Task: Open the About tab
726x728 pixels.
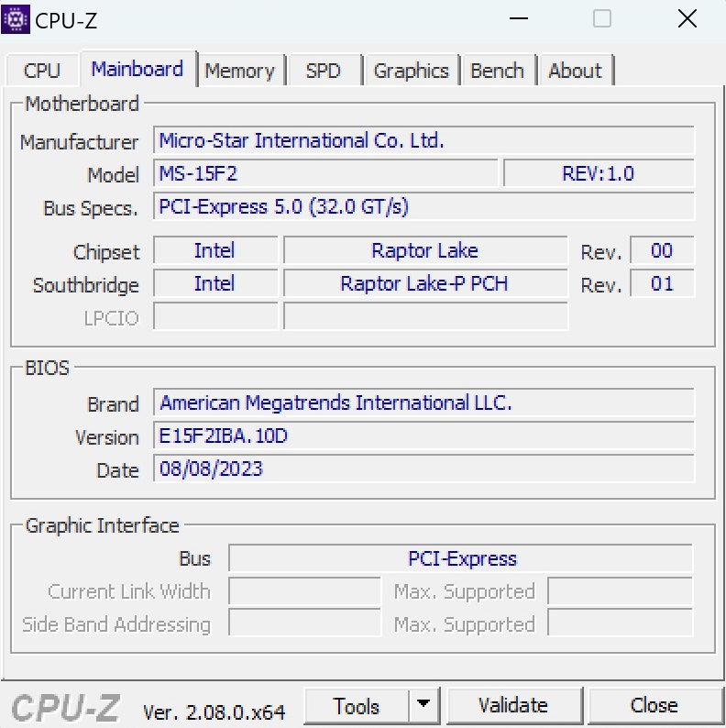Action: (x=575, y=71)
